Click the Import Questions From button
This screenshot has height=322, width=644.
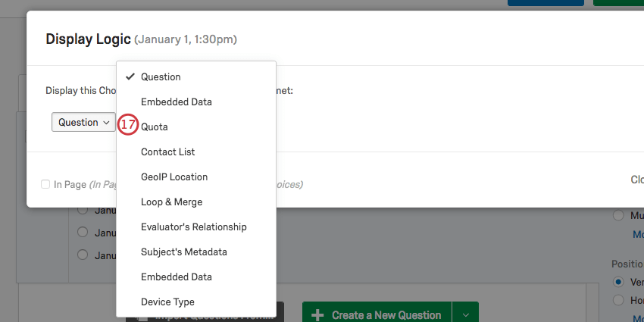[212, 316]
